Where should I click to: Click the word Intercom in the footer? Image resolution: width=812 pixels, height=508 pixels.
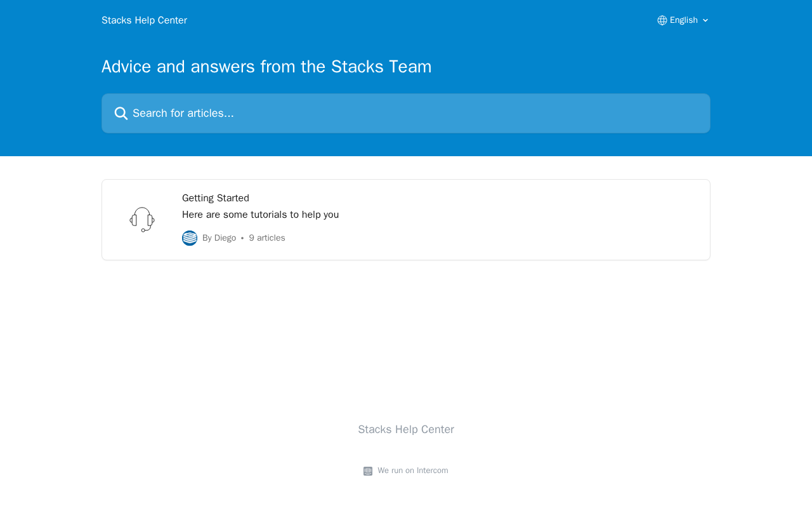coord(433,471)
